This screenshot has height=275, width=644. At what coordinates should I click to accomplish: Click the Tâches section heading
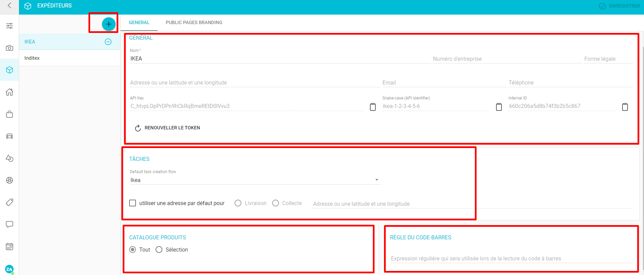click(139, 159)
